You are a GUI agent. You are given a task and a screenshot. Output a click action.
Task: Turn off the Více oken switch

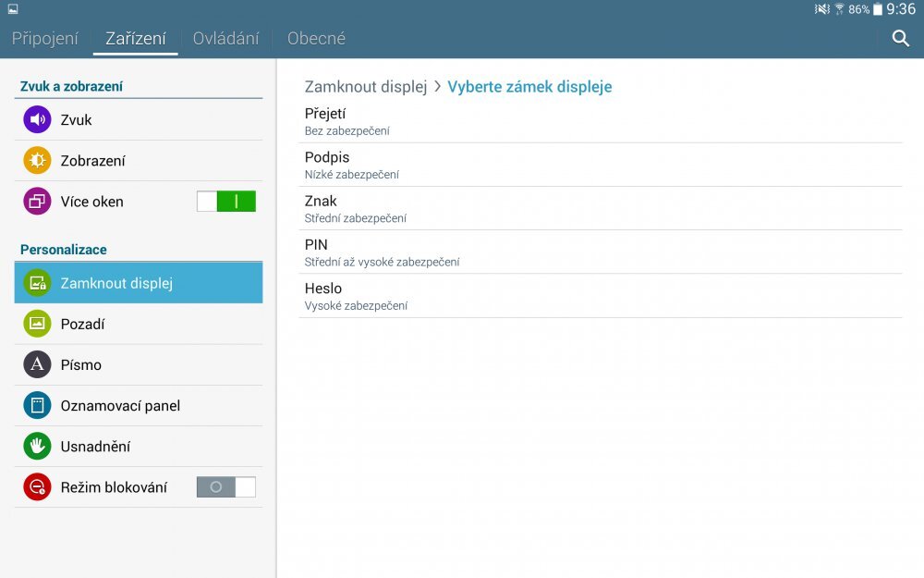[226, 202]
